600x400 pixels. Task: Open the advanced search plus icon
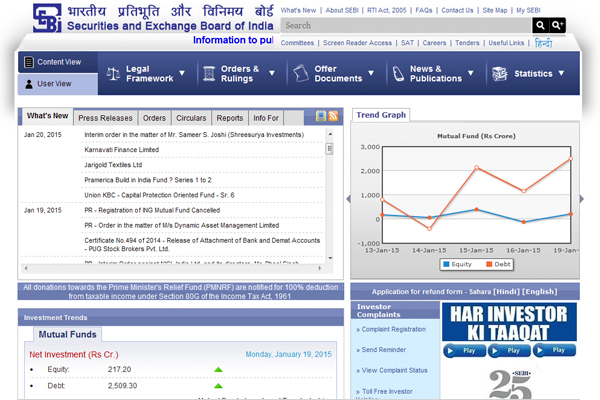pyautogui.click(x=558, y=25)
